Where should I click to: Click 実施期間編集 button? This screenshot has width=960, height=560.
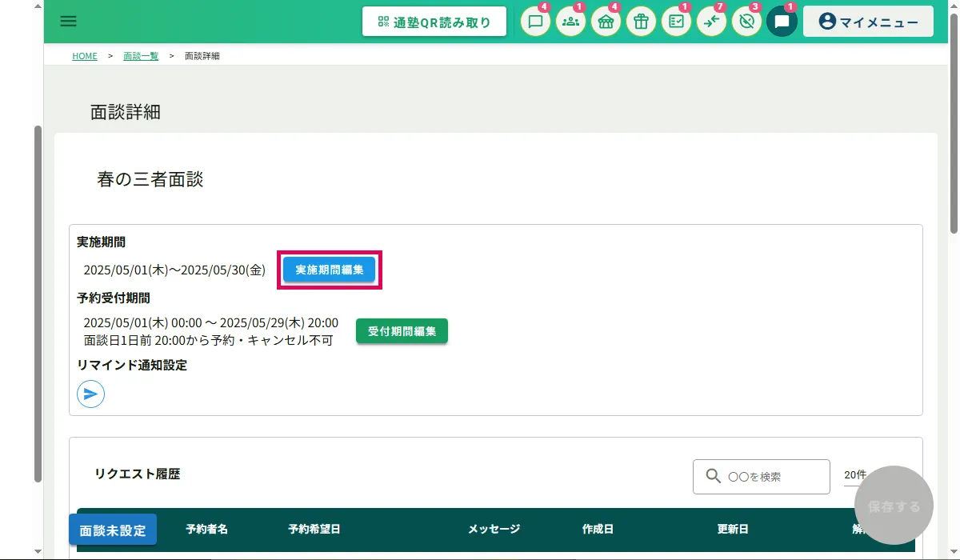(x=330, y=270)
